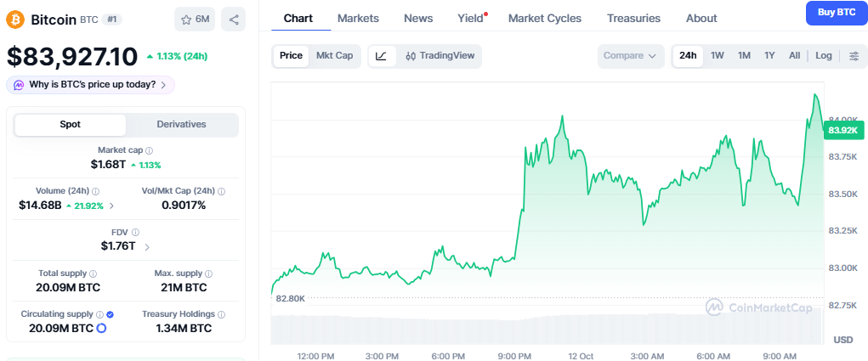This screenshot has height=361, width=868.
Task: Click the Market cap info icon
Action: 150,150
